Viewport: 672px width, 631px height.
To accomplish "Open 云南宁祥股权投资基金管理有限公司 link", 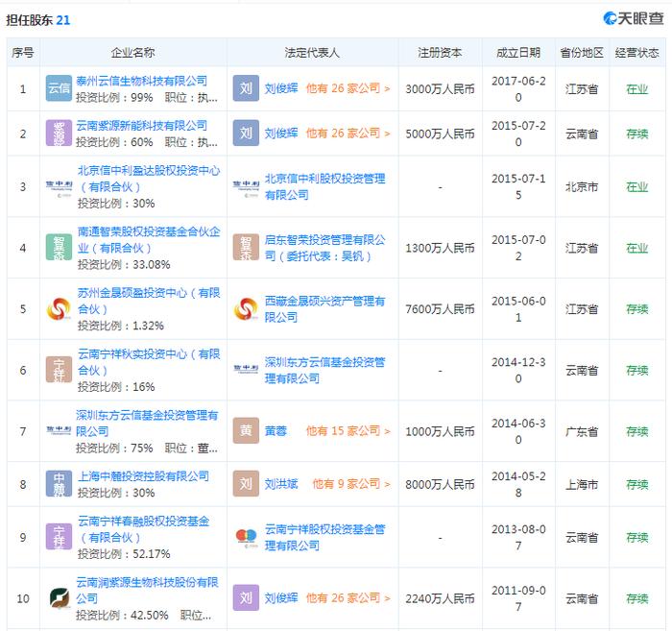I will click(x=324, y=537).
